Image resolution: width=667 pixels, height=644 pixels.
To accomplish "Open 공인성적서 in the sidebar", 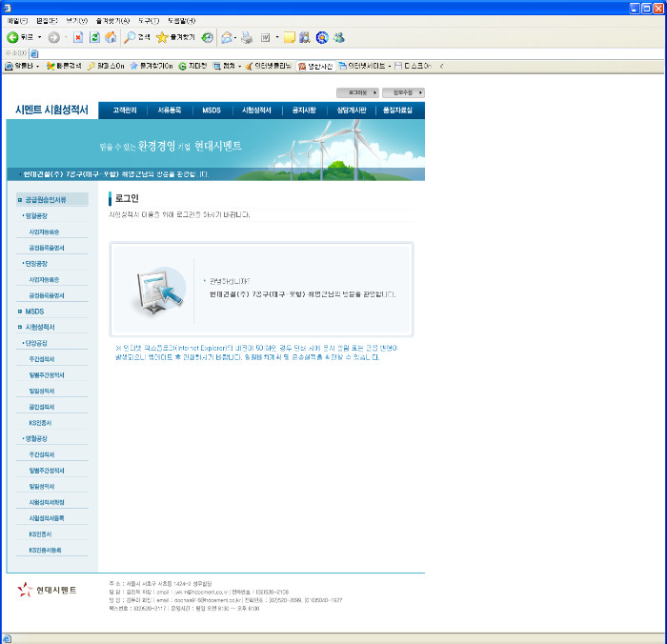I will pos(42,407).
